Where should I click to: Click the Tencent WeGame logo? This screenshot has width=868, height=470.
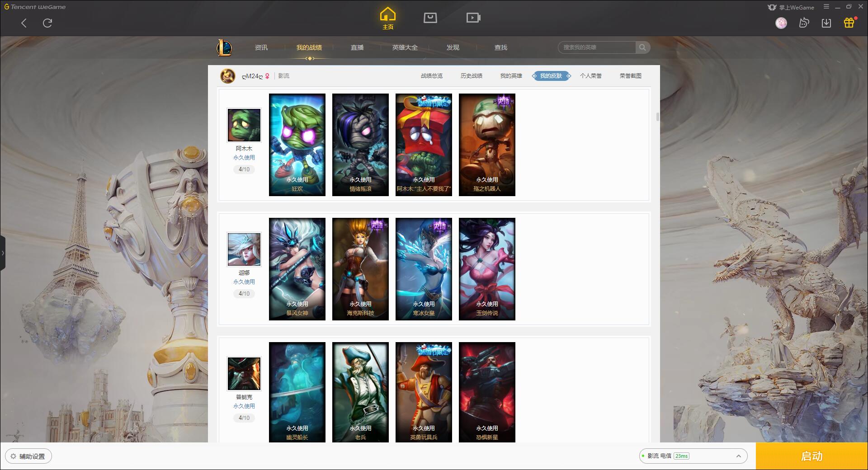coord(35,7)
